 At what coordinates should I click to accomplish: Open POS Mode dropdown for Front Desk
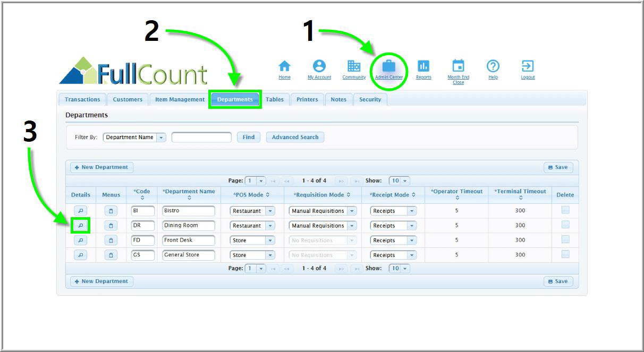[270, 241]
